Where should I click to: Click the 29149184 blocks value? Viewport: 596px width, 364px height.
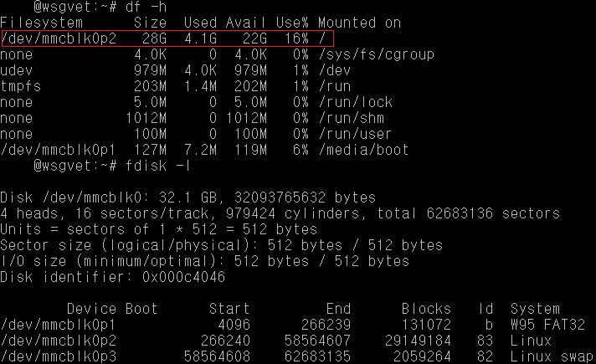coord(422,341)
